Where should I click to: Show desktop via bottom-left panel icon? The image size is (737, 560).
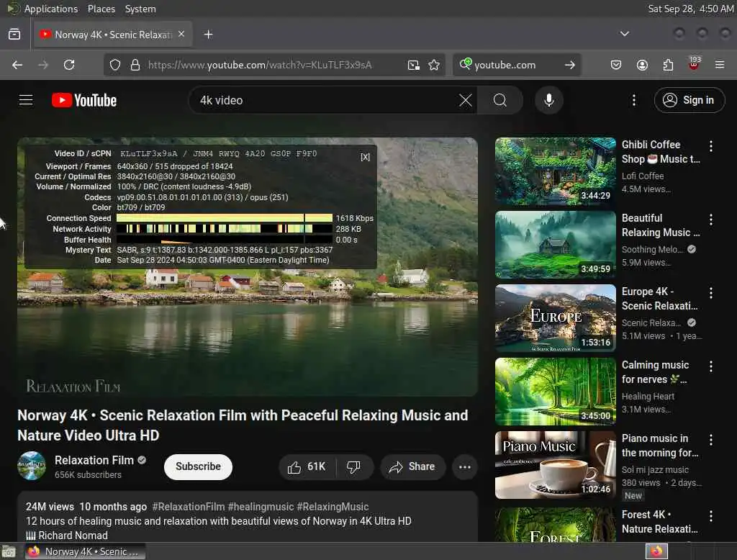(x=9, y=551)
